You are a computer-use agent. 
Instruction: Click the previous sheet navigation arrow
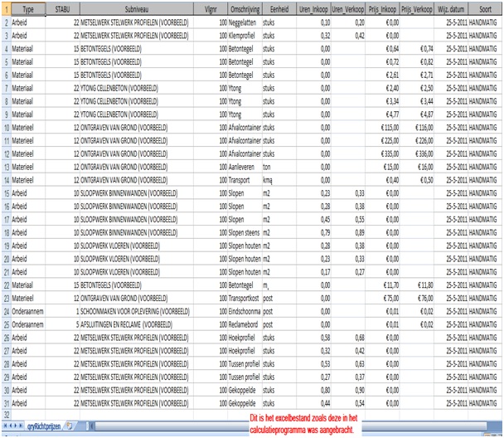(x=10, y=425)
